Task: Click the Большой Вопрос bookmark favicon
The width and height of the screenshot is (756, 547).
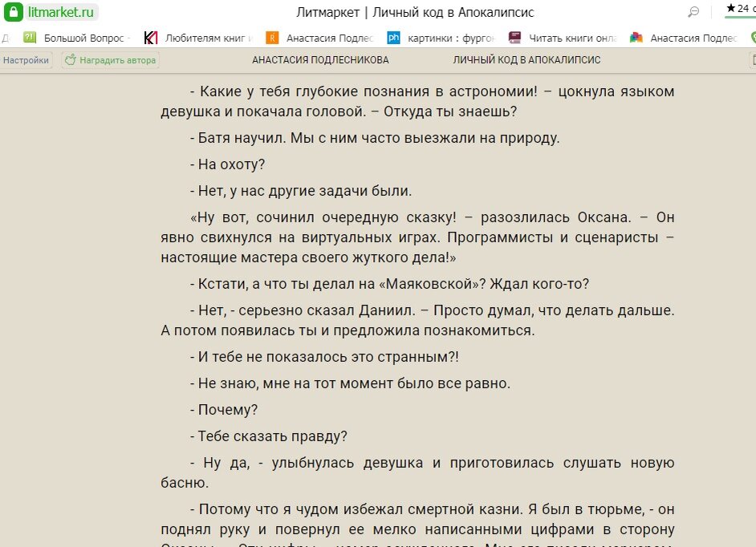Action: pos(30,37)
